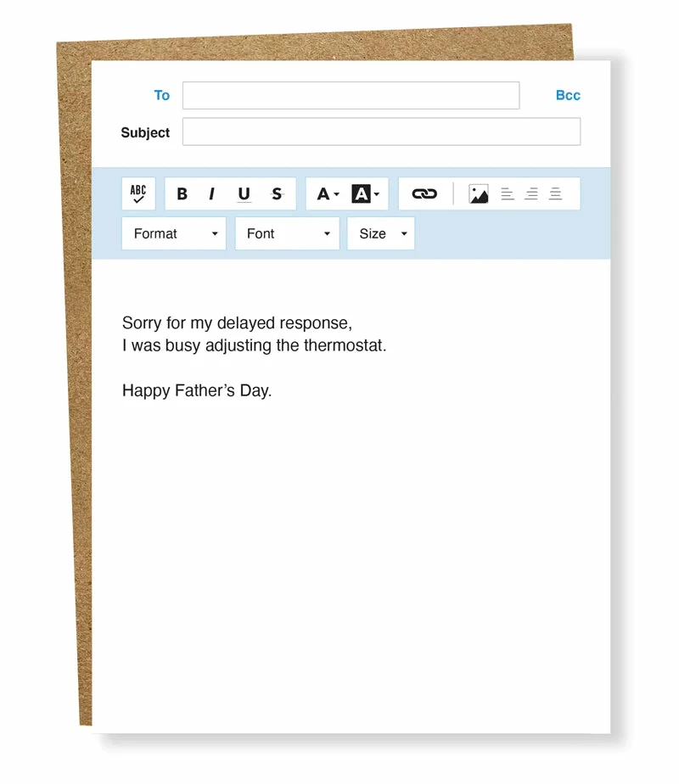Click the ABC spell check icon

point(138,193)
